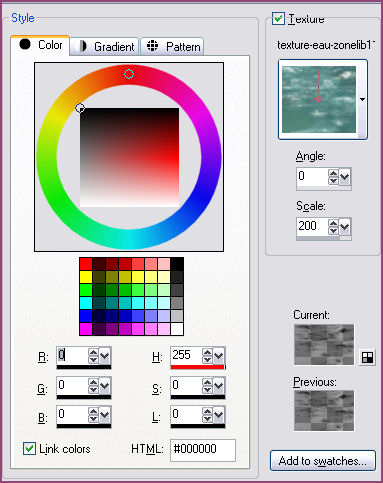Image resolution: width=383 pixels, height=483 pixels.
Task: Click the round marker at the color square's corner
Action: 80,108
